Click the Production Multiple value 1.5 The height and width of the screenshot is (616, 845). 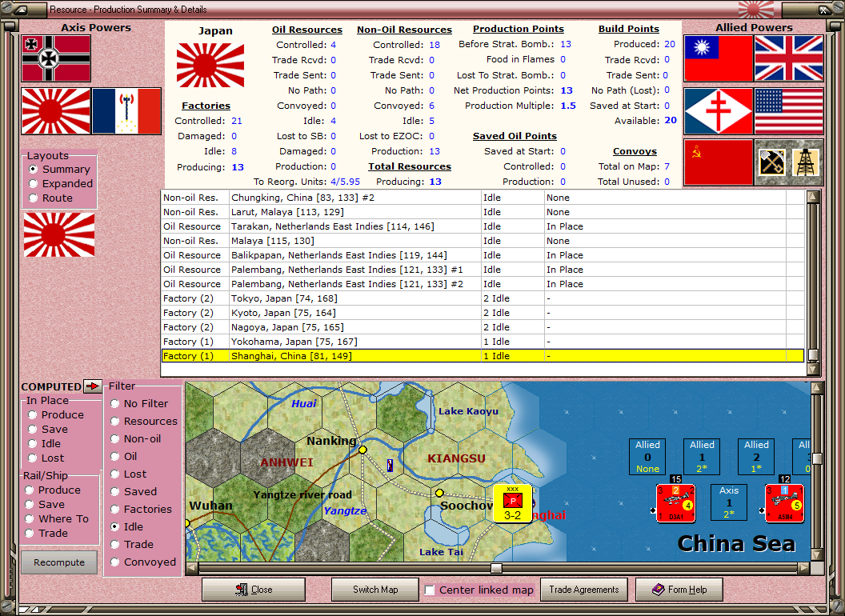[568, 106]
